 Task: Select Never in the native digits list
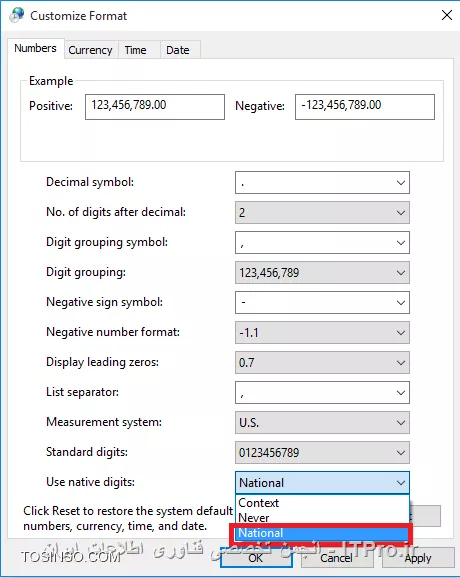click(x=322, y=518)
